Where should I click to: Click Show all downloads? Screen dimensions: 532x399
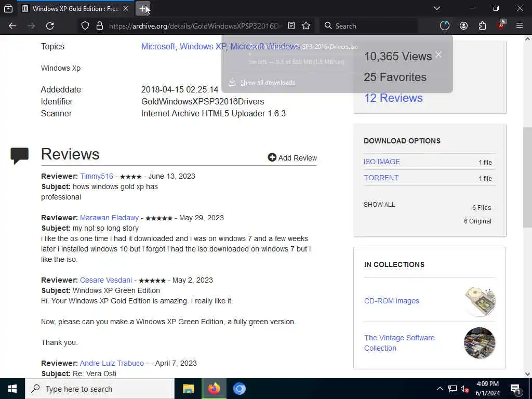[268, 83]
